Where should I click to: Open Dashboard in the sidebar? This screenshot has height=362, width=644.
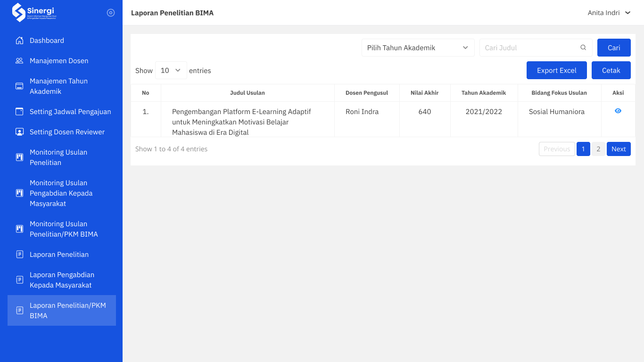[62, 41]
